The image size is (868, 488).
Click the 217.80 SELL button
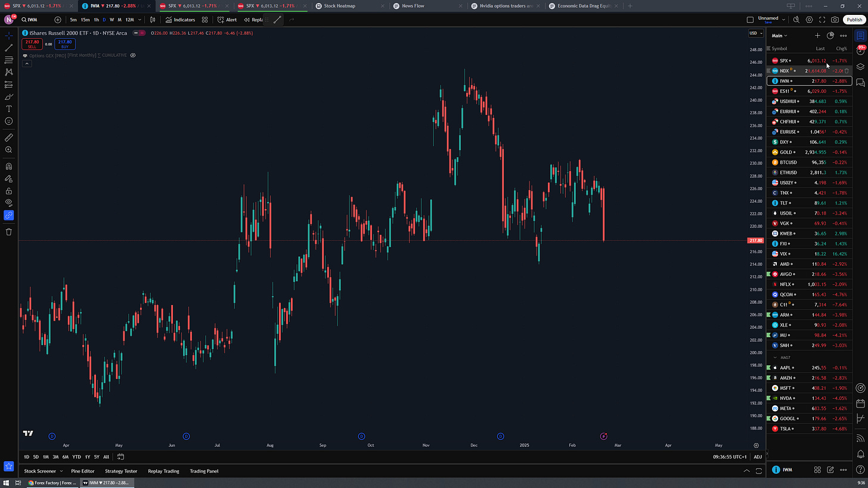(x=31, y=43)
